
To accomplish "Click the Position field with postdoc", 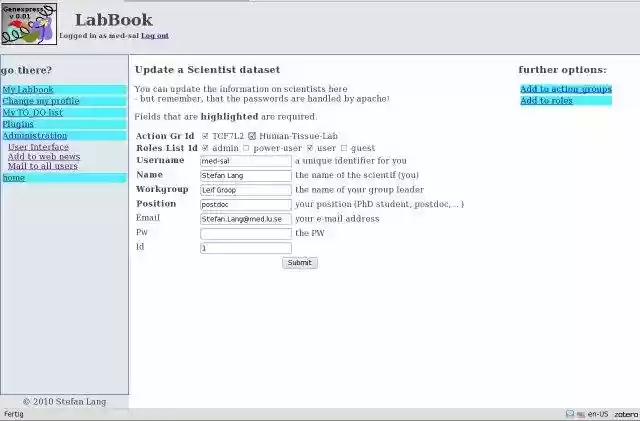I will [x=246, y=205].
